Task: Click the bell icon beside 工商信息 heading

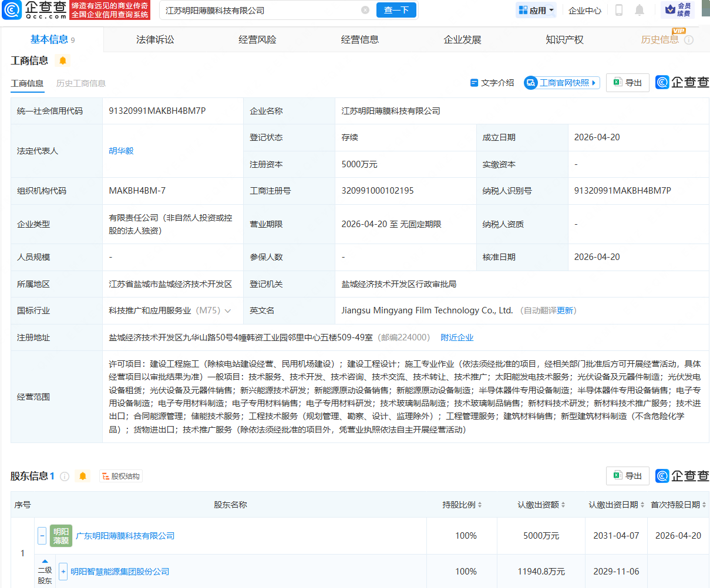Action: tap(63, 60)
